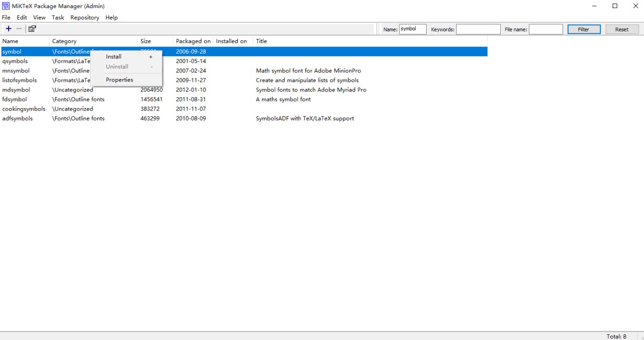Viewport: 644px width, 340px height.
Task: Click the Reset button
Action: 622,29
